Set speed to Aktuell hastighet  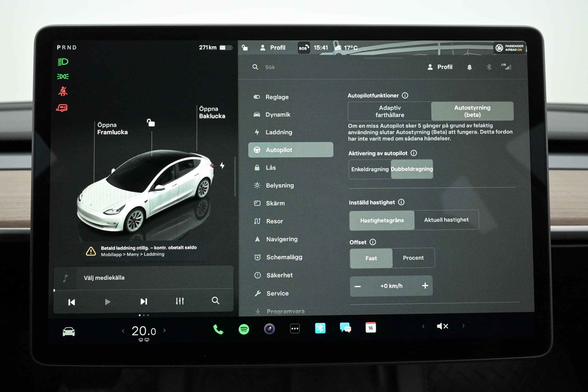(446, 220)
